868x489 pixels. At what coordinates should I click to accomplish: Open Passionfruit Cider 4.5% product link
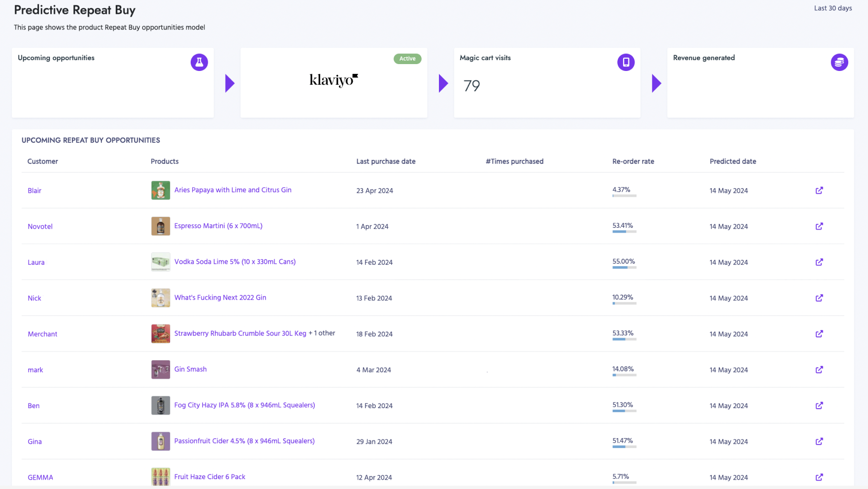pos(244,441)
